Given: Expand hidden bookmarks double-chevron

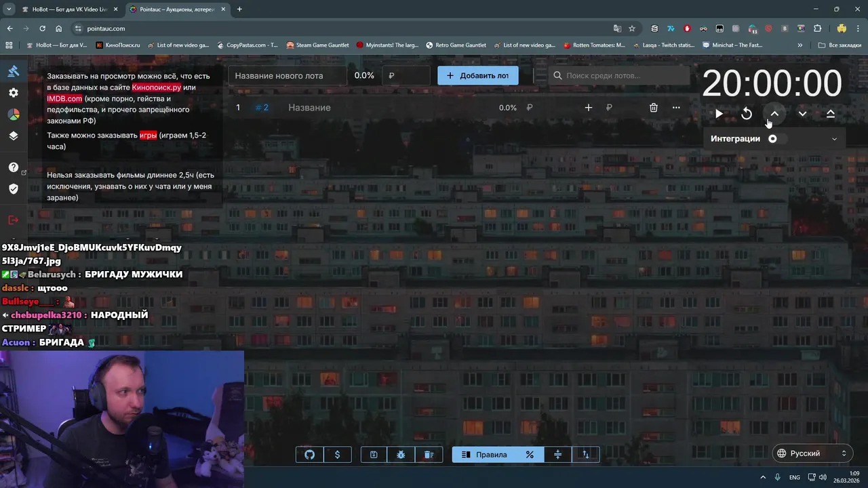Looking at the screenshot, I should click(x=800, y=45).
